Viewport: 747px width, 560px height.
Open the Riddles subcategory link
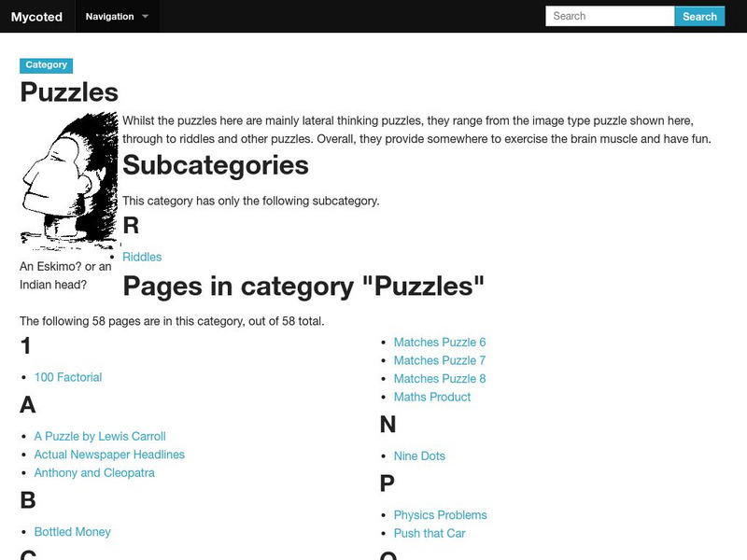[142, 257]
